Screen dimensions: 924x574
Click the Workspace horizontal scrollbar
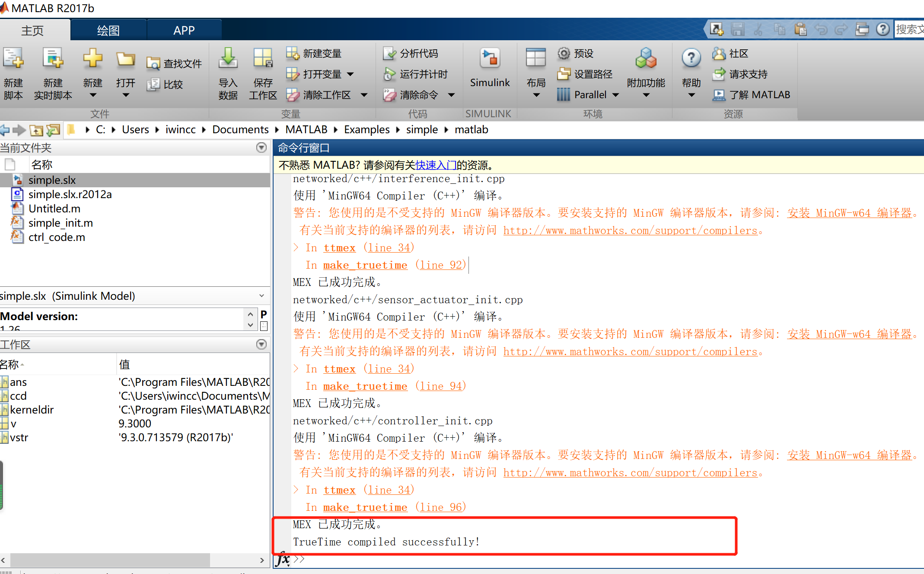[x=110, y=560]
